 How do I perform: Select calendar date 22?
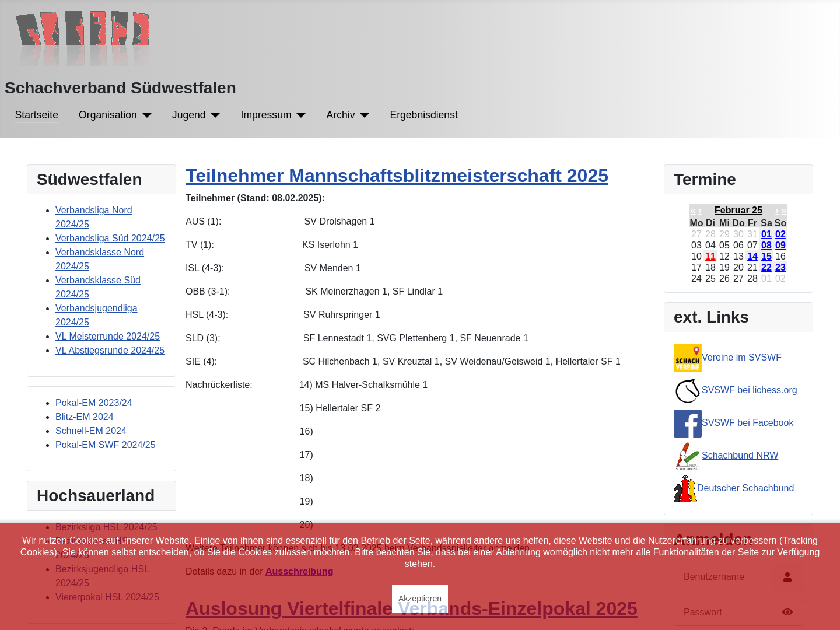(766, 268)
